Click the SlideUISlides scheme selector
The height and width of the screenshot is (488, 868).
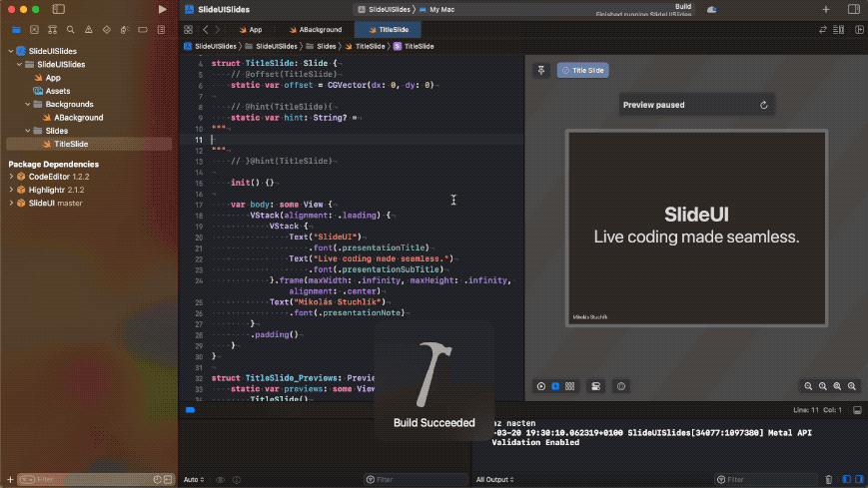385,9
